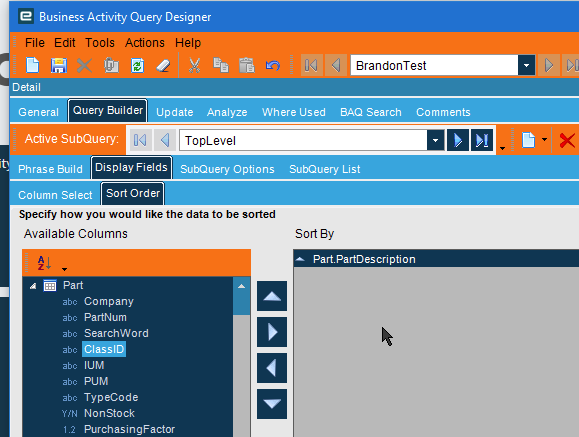Viewport: 579px width, 437px height.
Task: Open the Help menu
Action: tap(188, 43)
